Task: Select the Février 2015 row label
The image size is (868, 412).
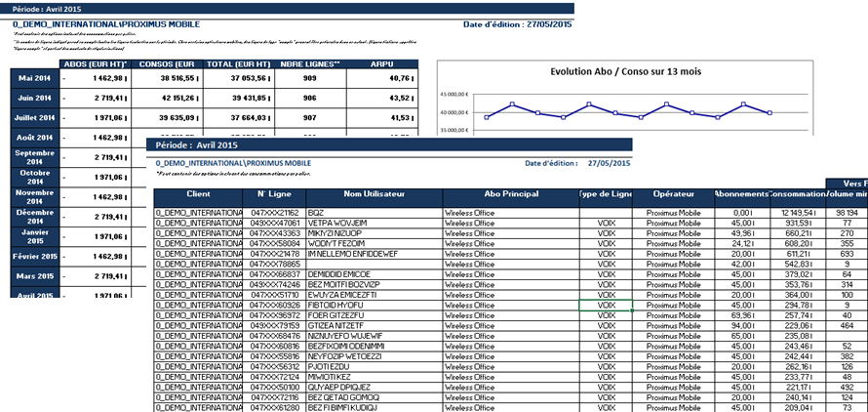Action: (x=34, y=257)
